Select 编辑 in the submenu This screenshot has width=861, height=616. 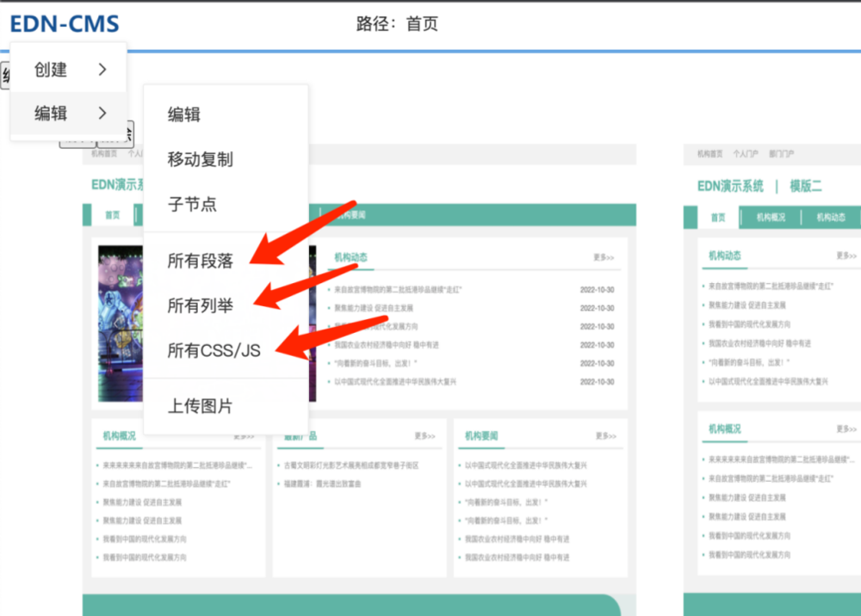point(184,114)
